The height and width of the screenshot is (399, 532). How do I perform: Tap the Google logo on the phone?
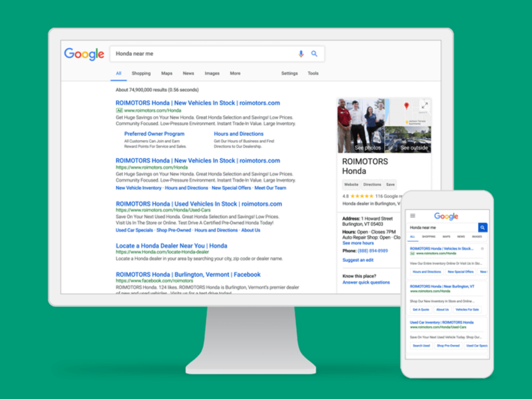coord(446,216)
